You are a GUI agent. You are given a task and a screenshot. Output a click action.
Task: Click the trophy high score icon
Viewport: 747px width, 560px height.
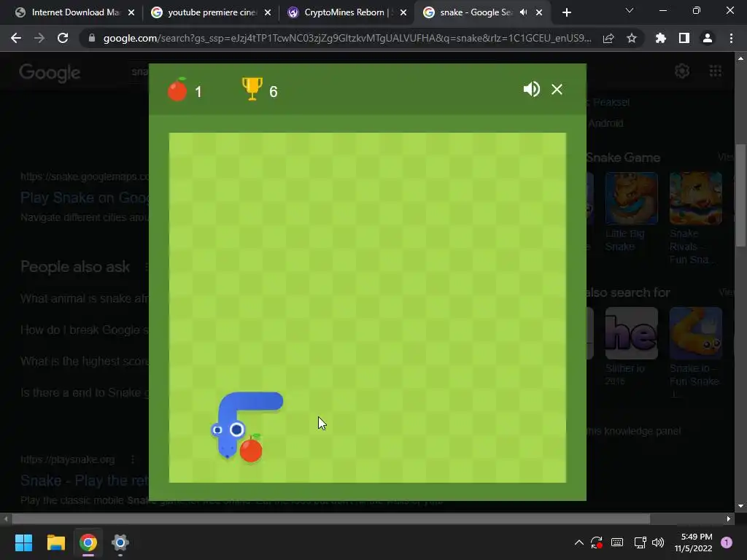(252, 88)
